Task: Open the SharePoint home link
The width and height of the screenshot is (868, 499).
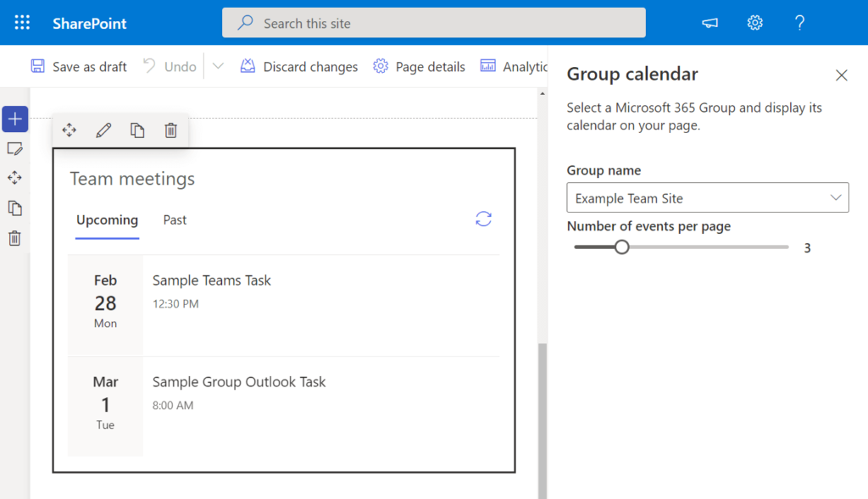Action: (90, 23)
